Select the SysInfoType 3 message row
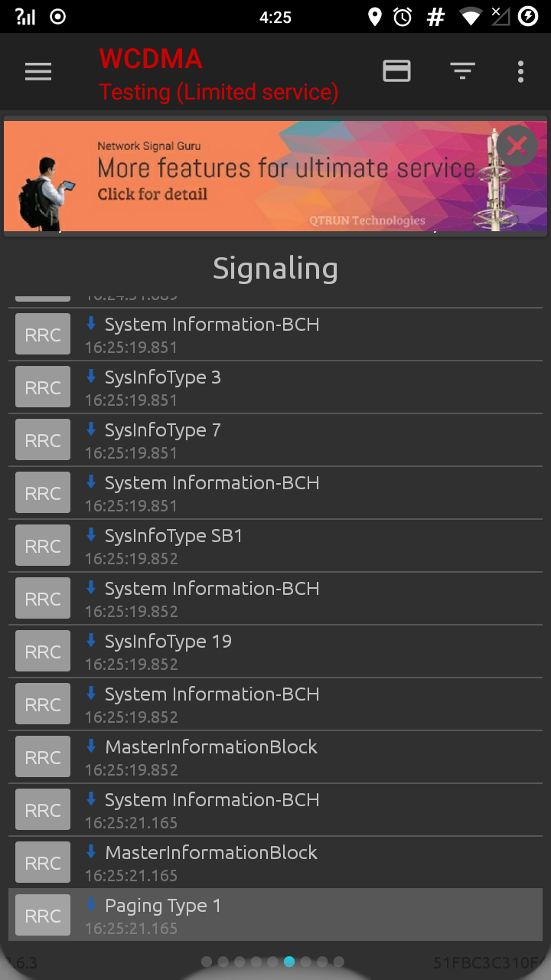Screen dimensions: 551x980 pyautogui.click(x=275, y=387)
